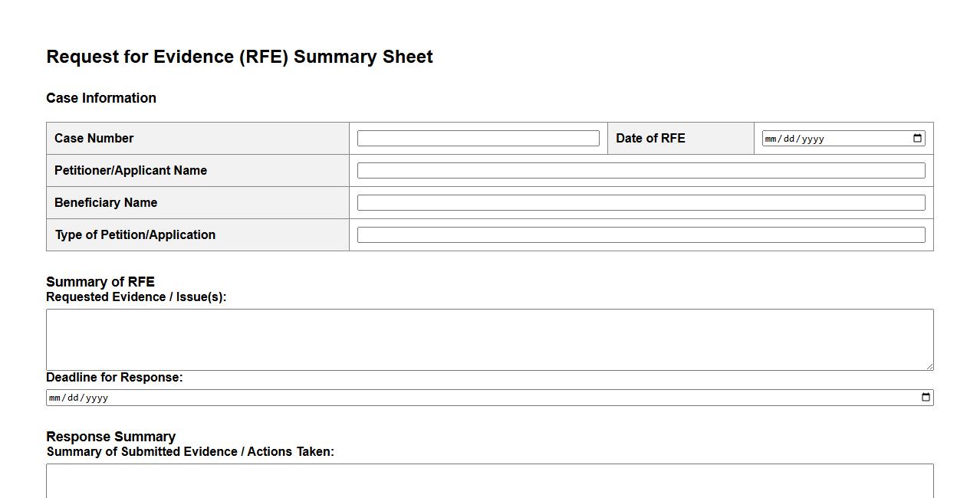Open the Deadline for Response calendar icon
The width and height of the screenshot is (980, 498).
926,398
